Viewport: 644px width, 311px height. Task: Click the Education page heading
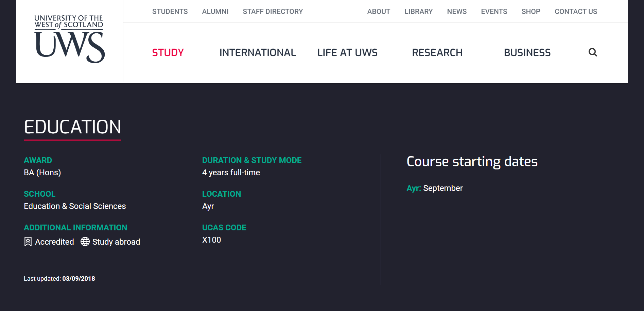tap(72, 127)
